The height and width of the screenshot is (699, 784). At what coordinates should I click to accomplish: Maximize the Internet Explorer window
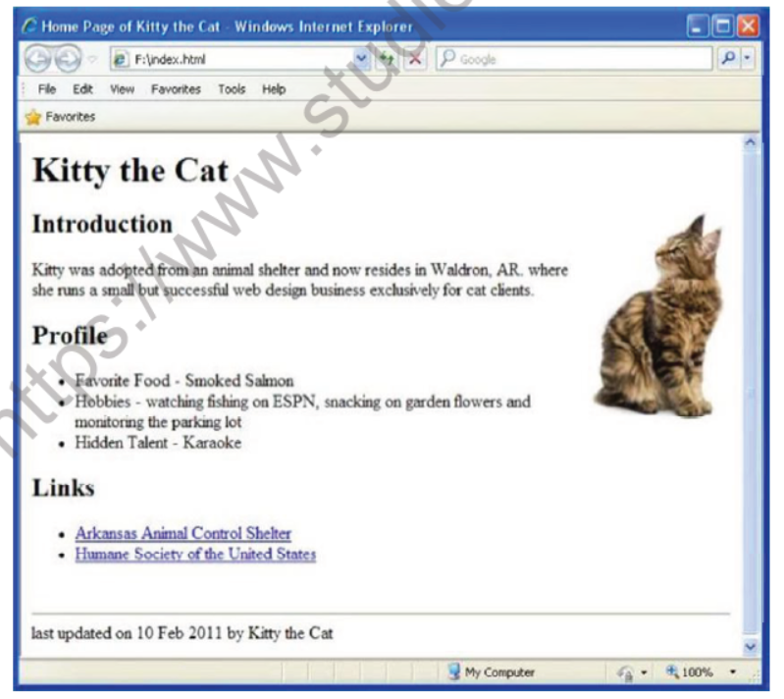pos(723,27)
